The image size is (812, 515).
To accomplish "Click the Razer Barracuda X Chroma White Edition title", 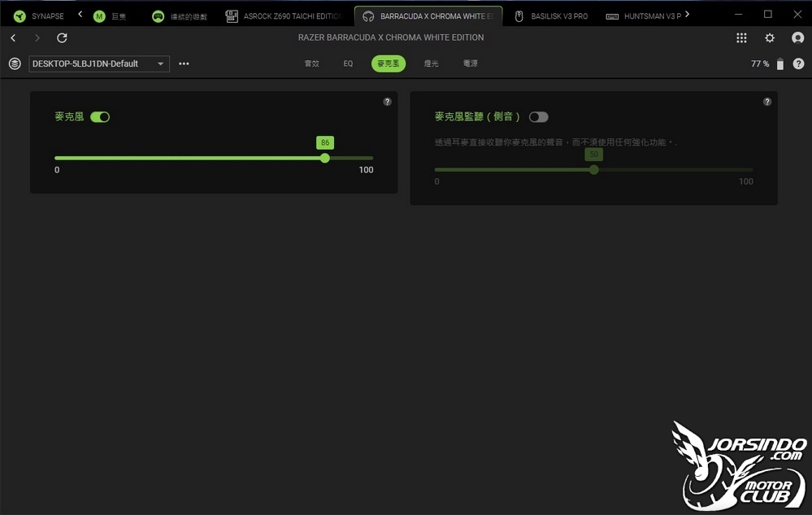I will [391, 37].
